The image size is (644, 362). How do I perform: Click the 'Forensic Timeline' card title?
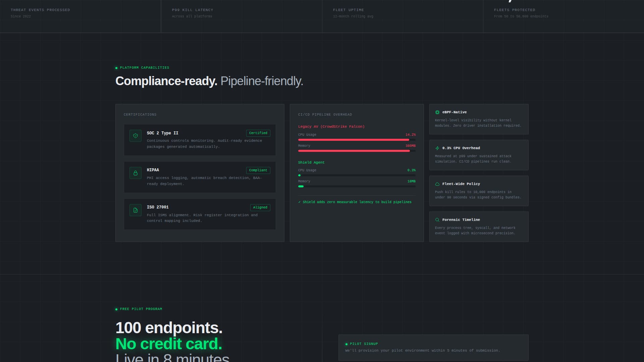[x=461, y=220]
